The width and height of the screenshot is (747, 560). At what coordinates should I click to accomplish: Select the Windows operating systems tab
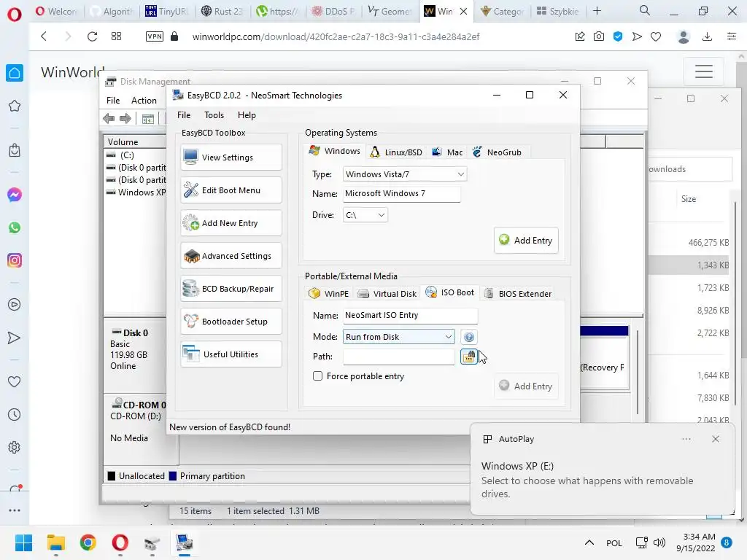coord(334,151)
